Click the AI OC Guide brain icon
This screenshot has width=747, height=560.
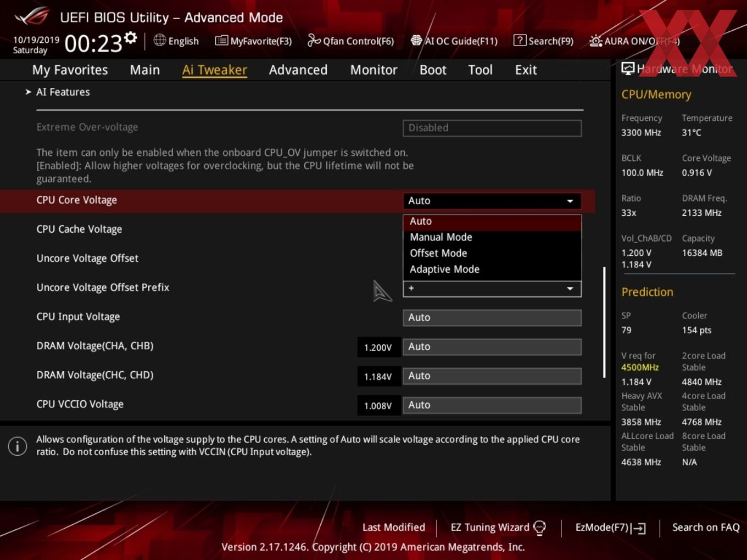(416, 40)
